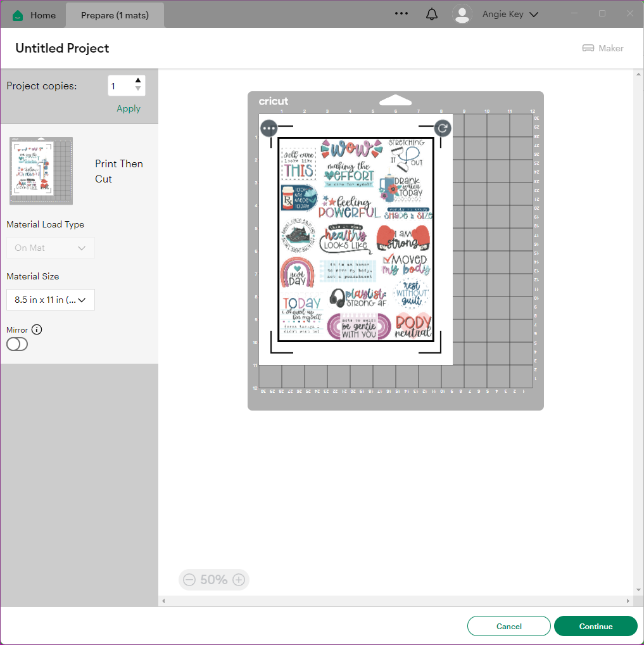Increase project copies with up arrow
644x645 pixels.
click(x=138, y=80)
